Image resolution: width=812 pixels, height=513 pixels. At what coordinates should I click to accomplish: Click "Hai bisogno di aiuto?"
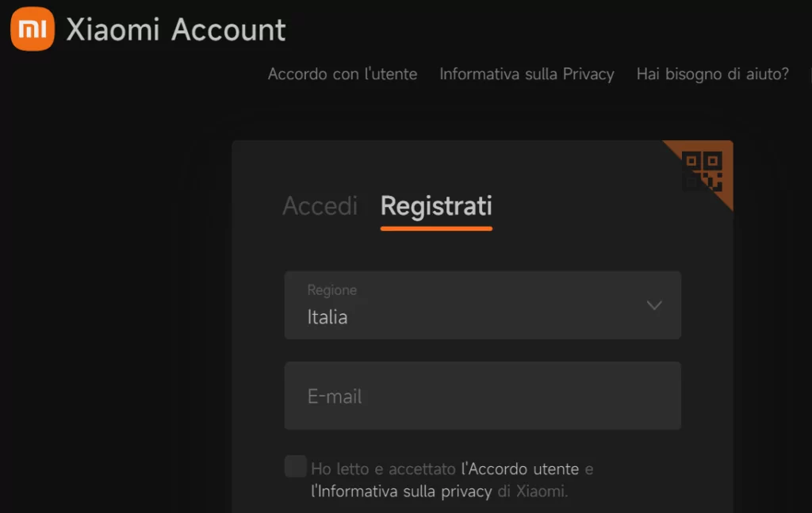click(x=712, y=74)
